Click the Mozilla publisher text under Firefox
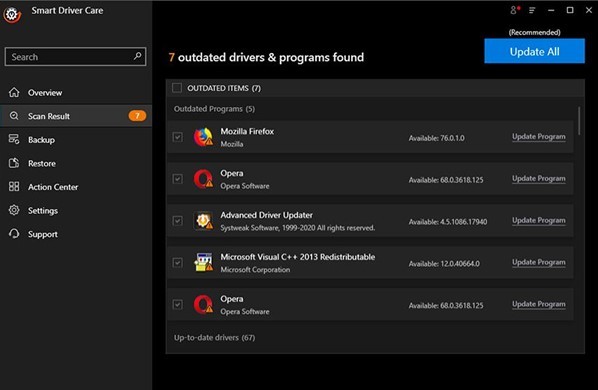The width and height of the screenshot is (598, 390). pyautogui.click(x=231, y=144)
